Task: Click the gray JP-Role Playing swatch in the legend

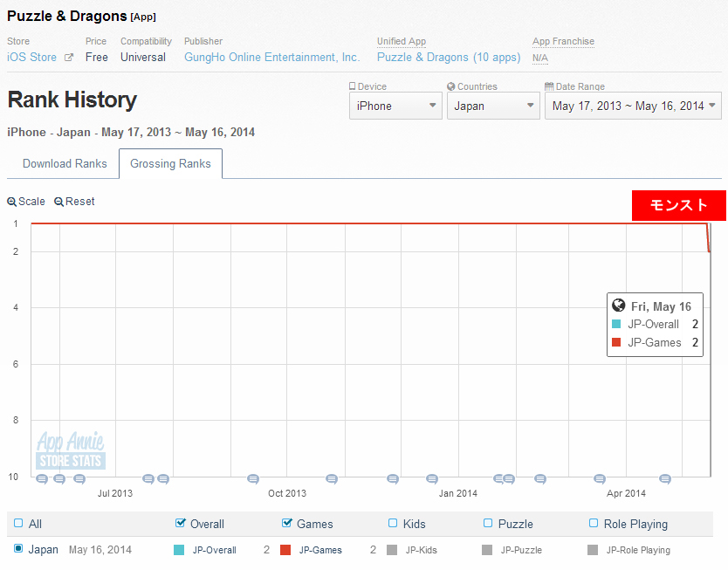Action: 593,550
